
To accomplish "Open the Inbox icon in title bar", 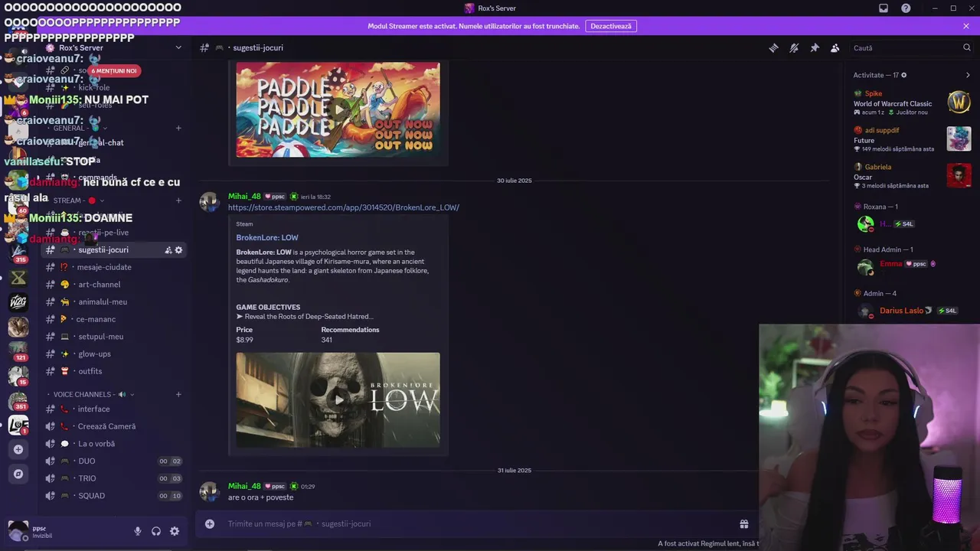I will pos(884,8).
